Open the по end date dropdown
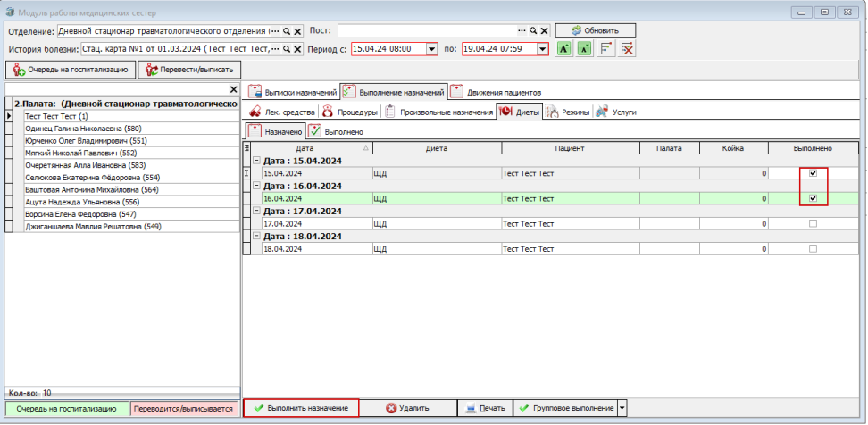Viewport: 868px width, 425px height. click(543, 49)
